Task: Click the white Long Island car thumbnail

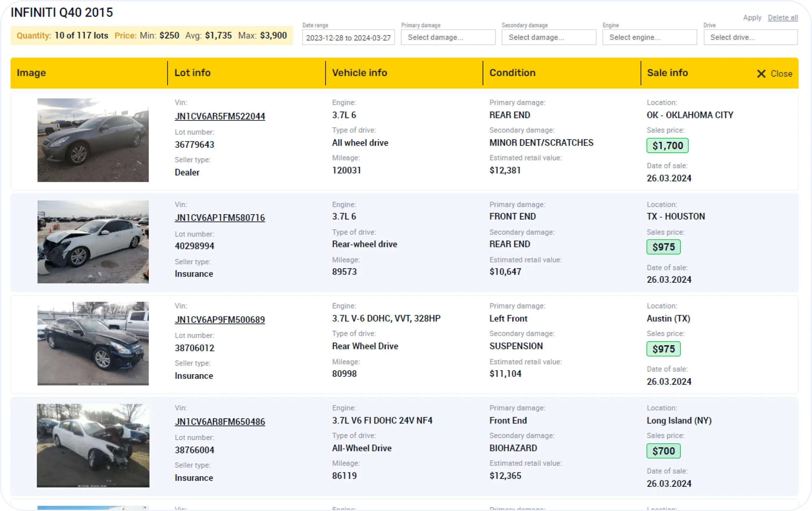Action: [x=93, y=445]
